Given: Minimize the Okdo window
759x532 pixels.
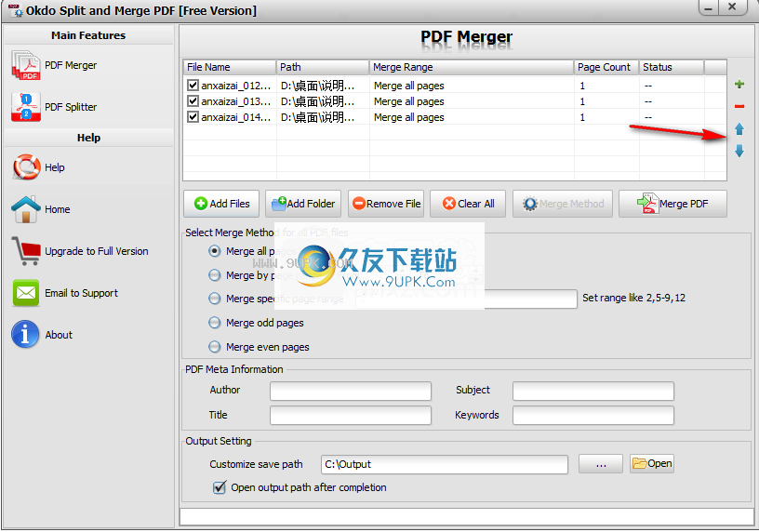Looking at the screenshot, I should (x=709, y=7).
